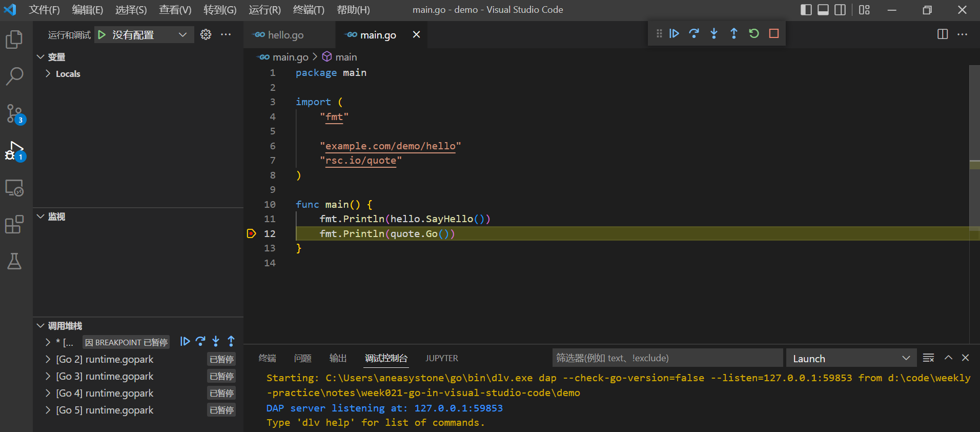Click Continue in floating debug toolbar

click(x=675, y=33)
